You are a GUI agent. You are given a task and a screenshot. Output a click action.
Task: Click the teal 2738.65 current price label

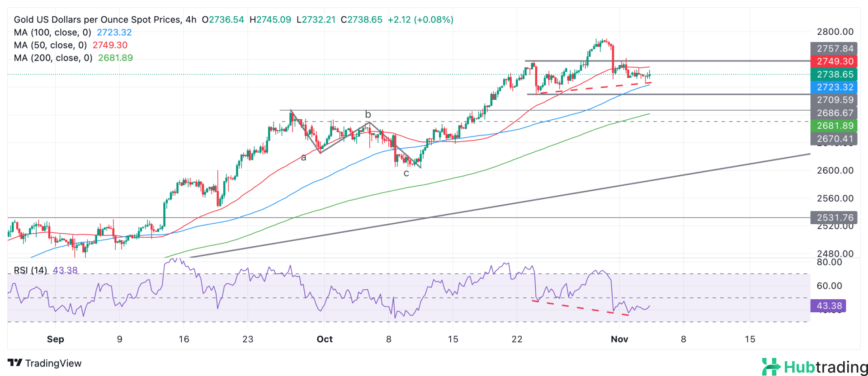(x=834, y=75)
